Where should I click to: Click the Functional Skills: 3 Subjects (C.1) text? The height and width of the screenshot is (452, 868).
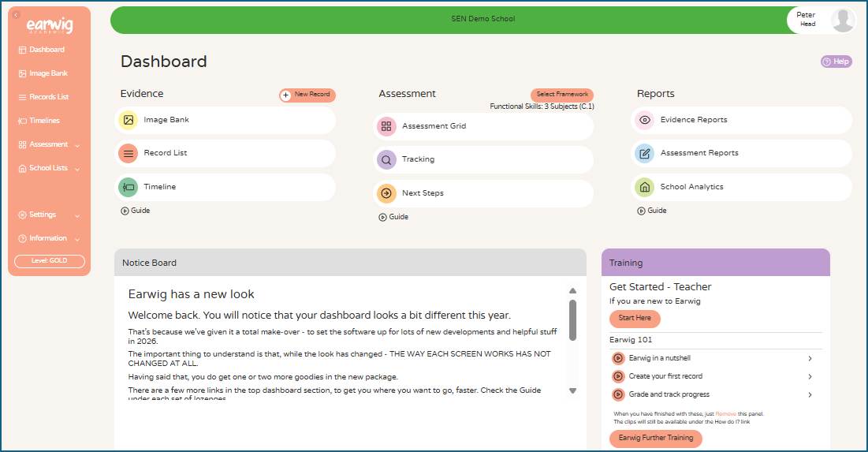tap(542, 106)
